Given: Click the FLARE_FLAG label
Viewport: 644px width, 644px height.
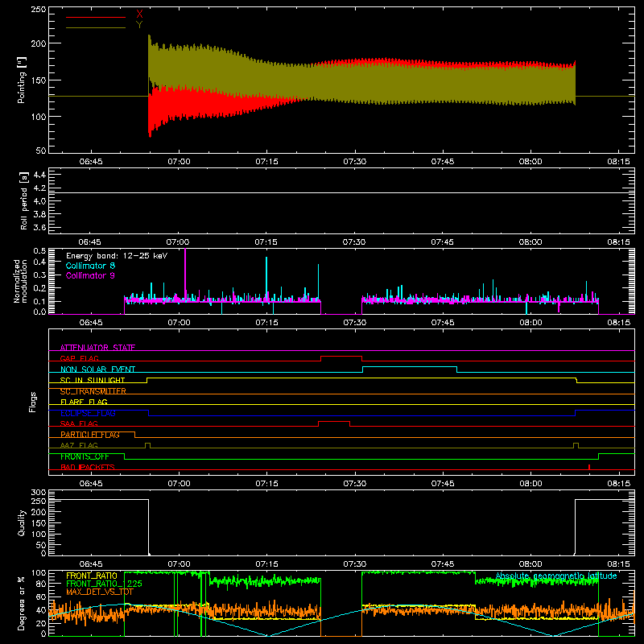Looking at the screenshot, I should coord(84,402).
